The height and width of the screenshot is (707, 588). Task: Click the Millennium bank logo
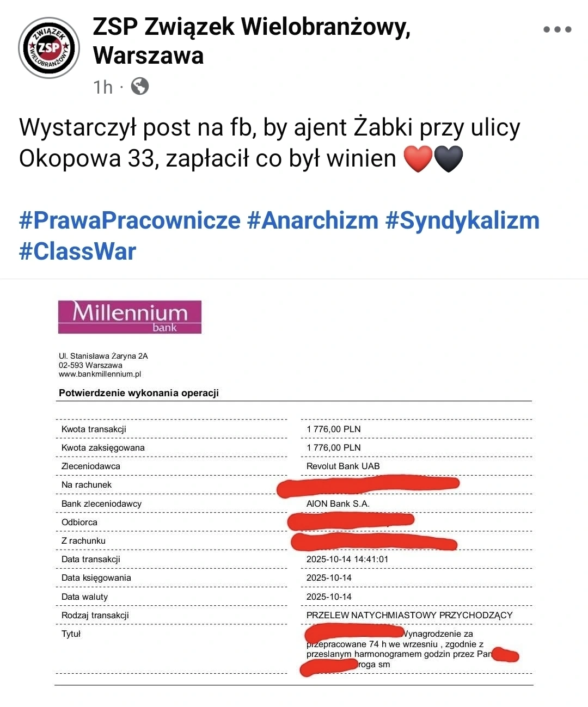pos(130,317)
